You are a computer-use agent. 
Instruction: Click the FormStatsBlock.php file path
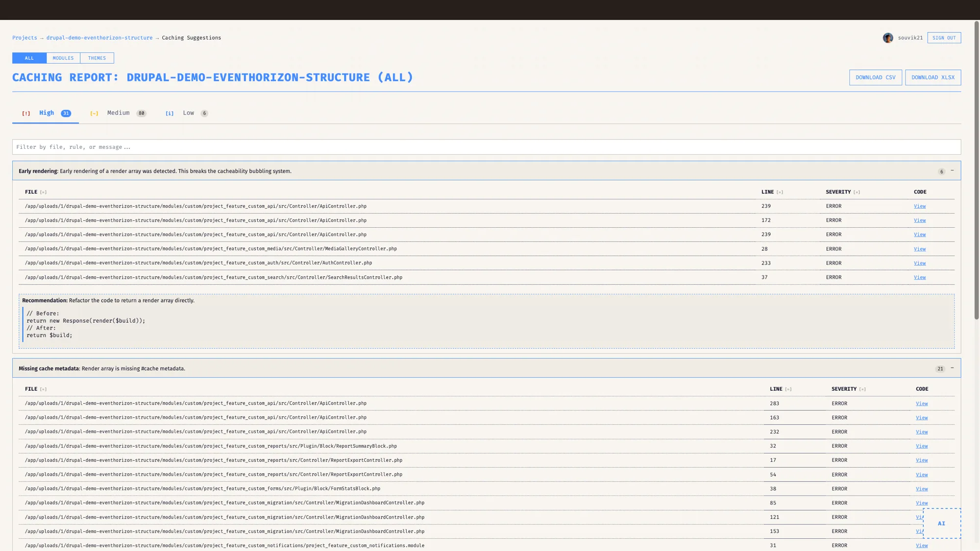tap(202, 489)
